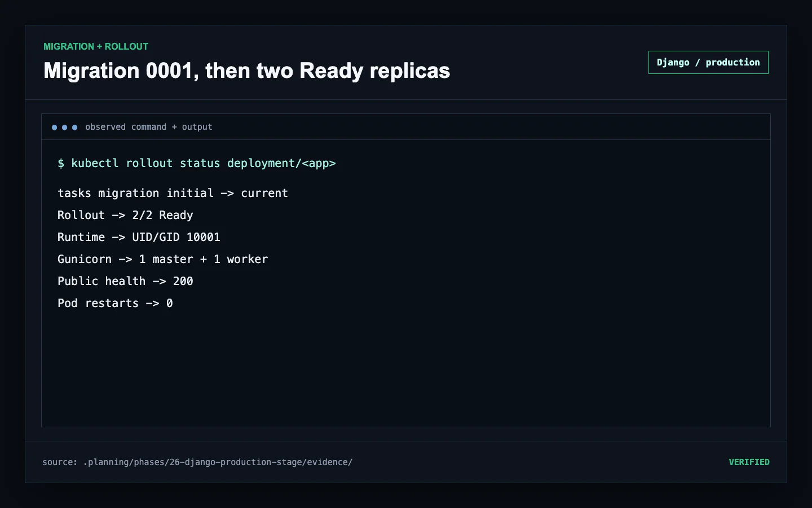
Task: Click the Django / production badge
Action: [708, 63]
